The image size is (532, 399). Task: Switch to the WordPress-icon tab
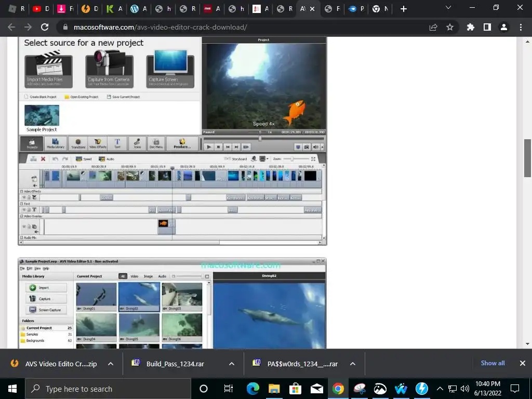click(138, 9)
